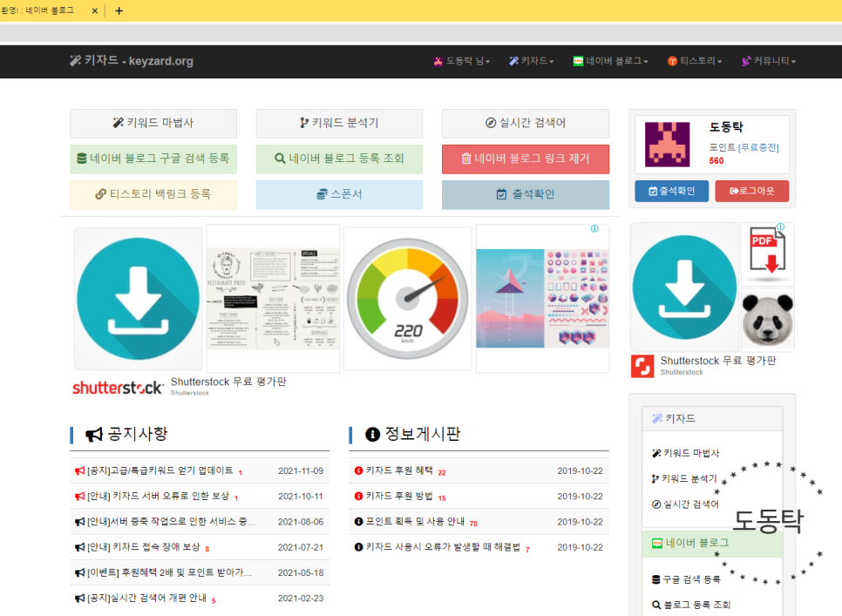
Task: Select 구글 검색 등록 in sidebar menu
Action: pyautogui.click(x=686, y=579)
